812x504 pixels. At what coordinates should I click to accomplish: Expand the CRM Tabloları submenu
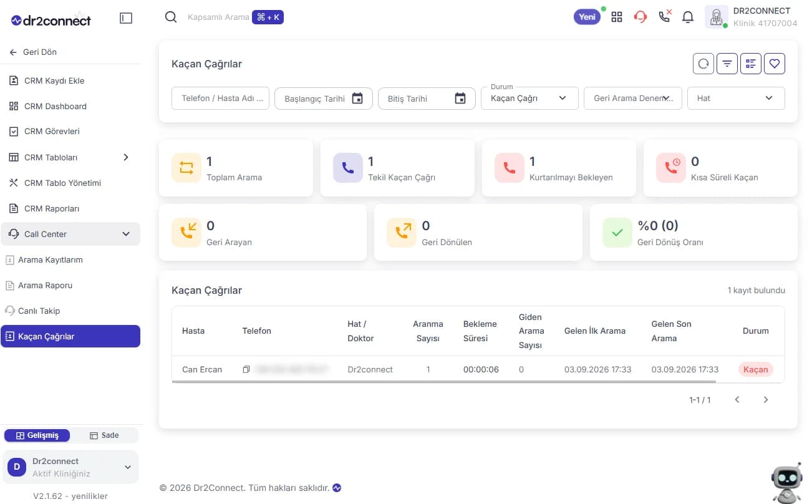coord(126,157)
